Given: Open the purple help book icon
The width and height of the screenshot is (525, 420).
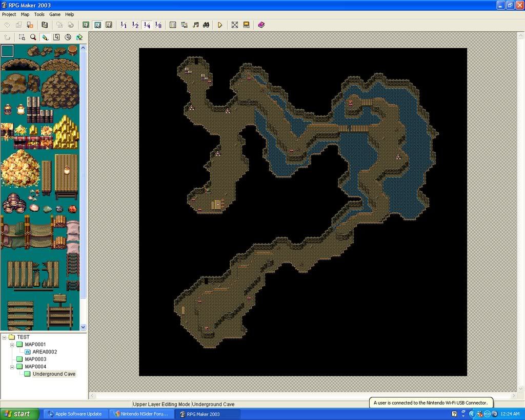Looking at the screenshot, I should tap(261, 25).
